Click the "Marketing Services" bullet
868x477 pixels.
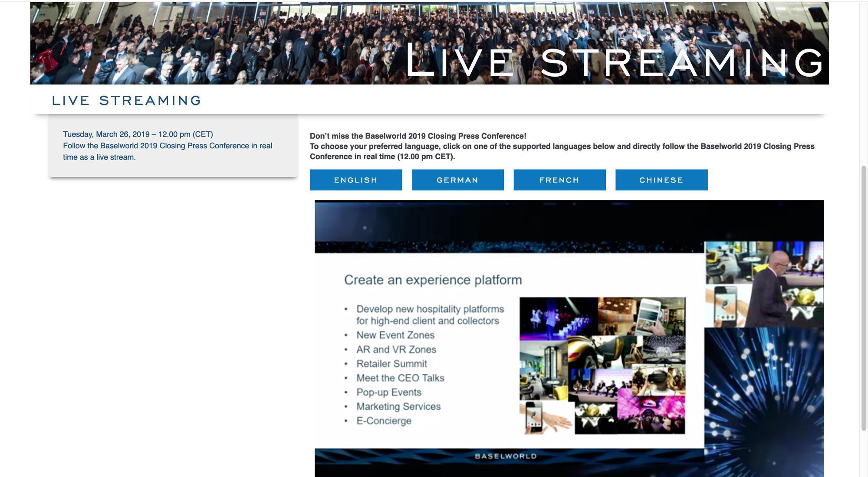(398, 407)
